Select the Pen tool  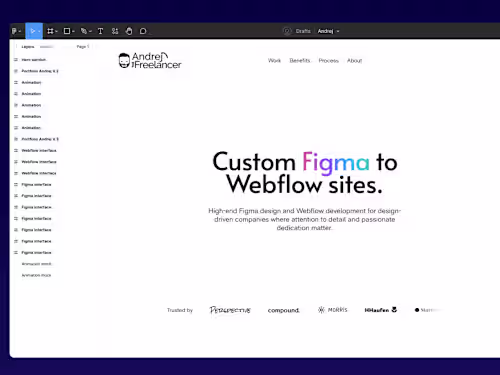coord(84,31)
